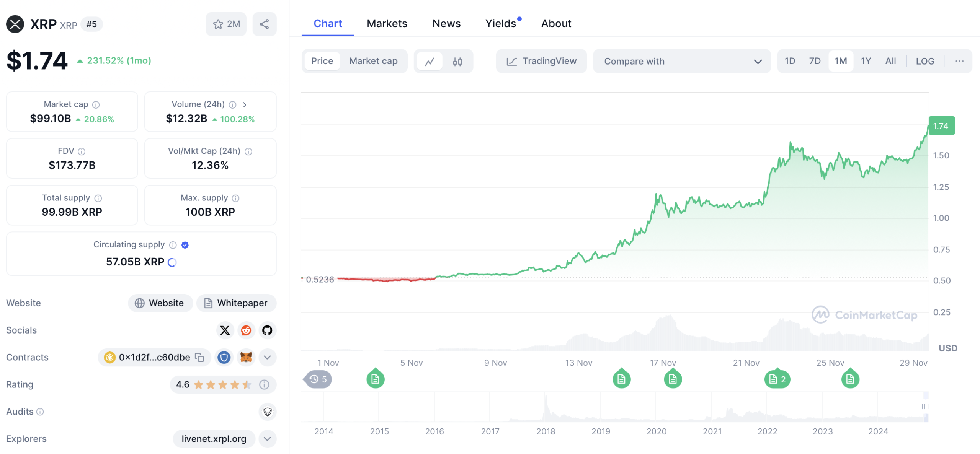
Task: Switch to the Markets tab
Action: pyautogui.click(x=387, y=24)
